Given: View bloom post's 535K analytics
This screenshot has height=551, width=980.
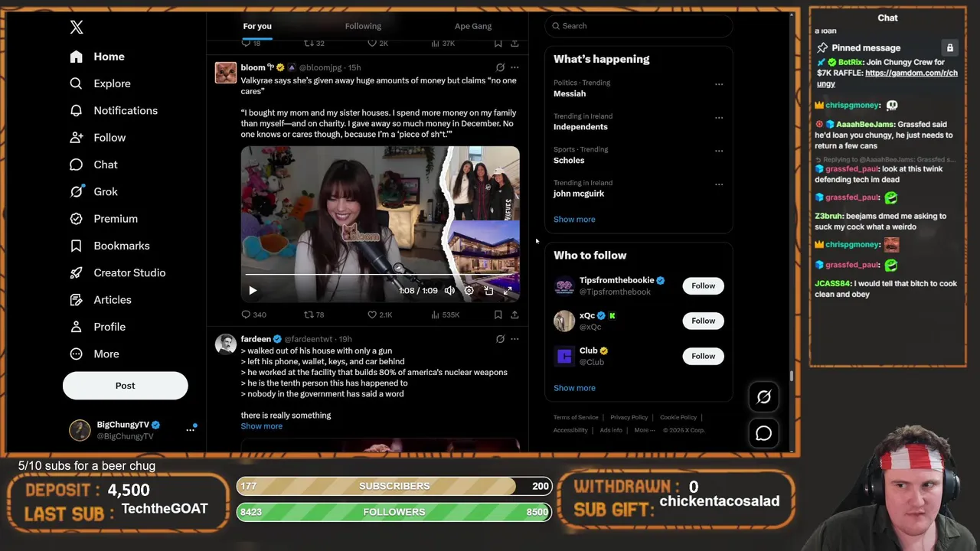Looking at the screenshot, I should pyautogui.click(x=445, y=315).
